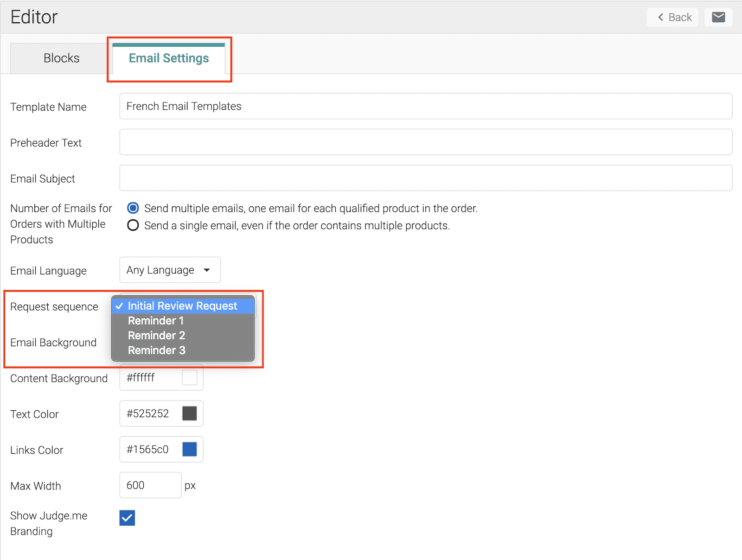742x560 pixels.
Task: Click the Text Color hex value field
Action: click(x=149, y=414)
